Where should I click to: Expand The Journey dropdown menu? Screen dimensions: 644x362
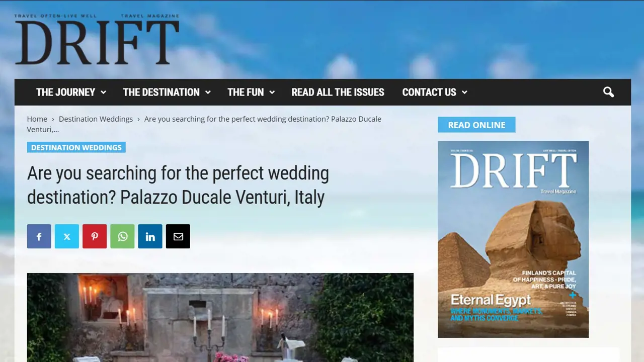pyautogui.click(x=71, y=92)
